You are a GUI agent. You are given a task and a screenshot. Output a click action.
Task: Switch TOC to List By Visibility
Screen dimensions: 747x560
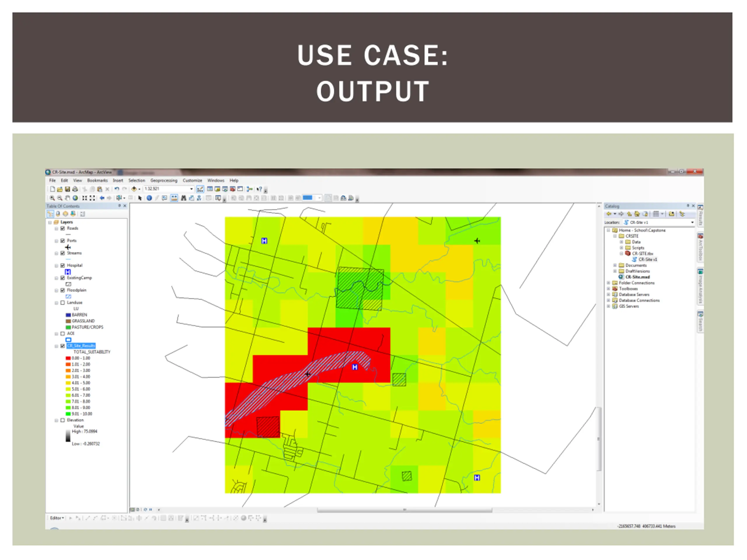[x=65, y=214]
